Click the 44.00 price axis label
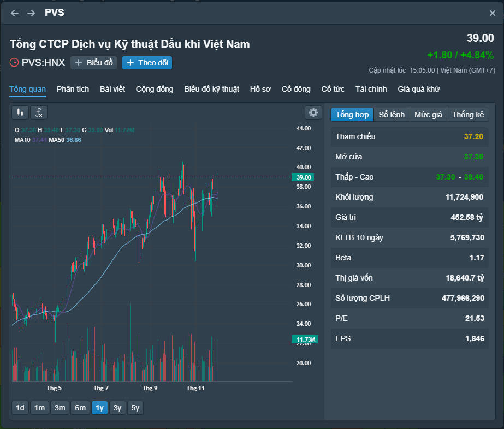The width and height of the screenshot is (504, 429). 304,129
